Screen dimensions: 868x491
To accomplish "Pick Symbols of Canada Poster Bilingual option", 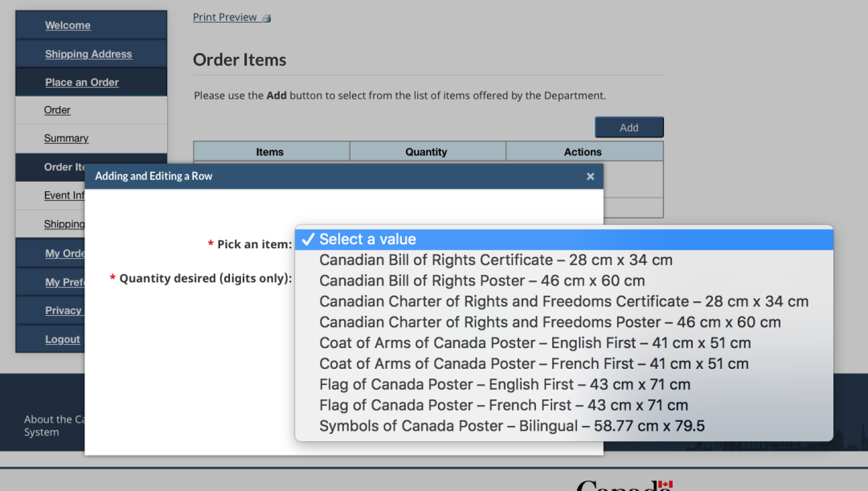I will point(511,427).
